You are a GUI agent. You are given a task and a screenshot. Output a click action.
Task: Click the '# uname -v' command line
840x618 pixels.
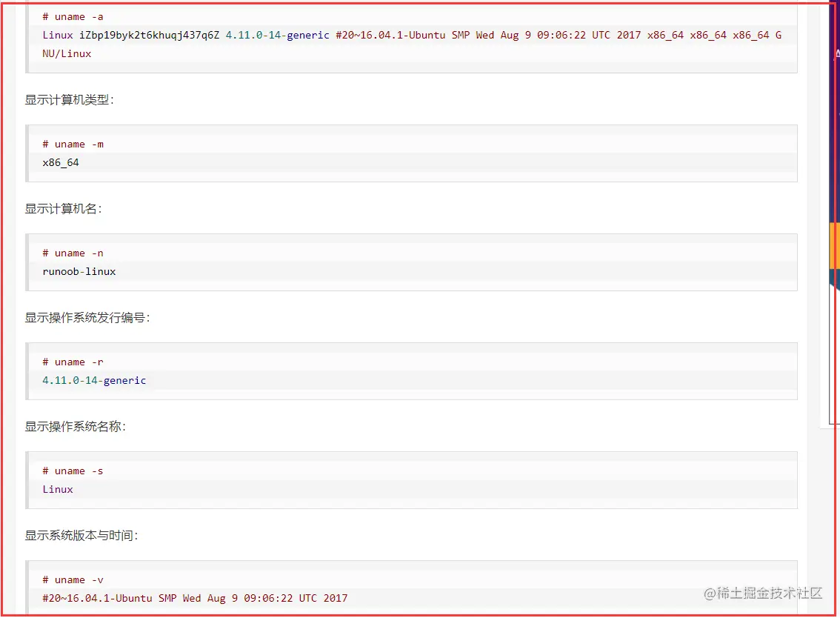(x=73, y=579)
